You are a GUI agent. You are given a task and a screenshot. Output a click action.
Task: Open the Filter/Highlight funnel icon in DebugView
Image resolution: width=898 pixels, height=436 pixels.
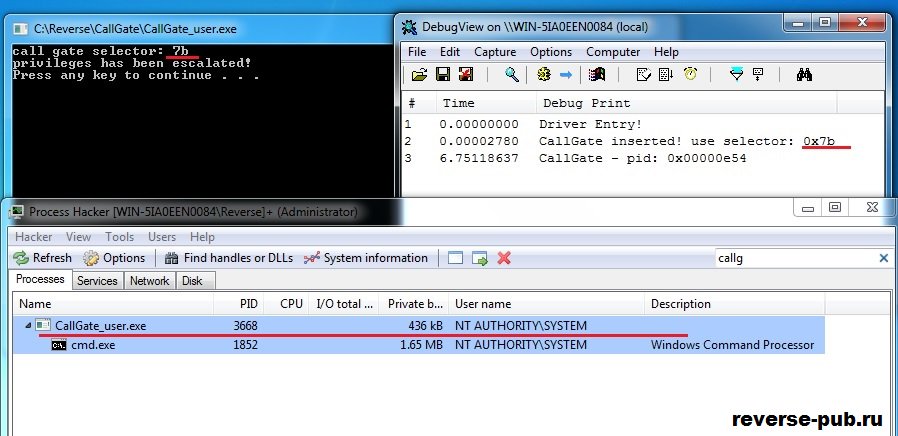736,74
